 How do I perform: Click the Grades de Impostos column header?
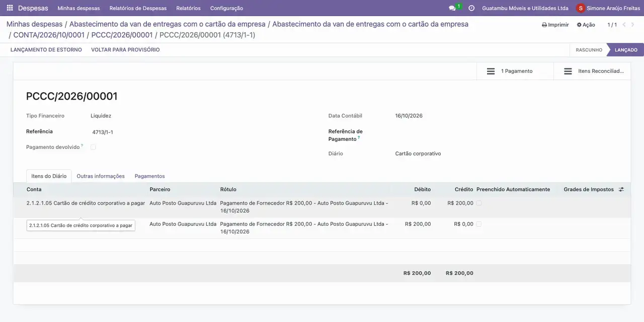[x=589, y=190]
